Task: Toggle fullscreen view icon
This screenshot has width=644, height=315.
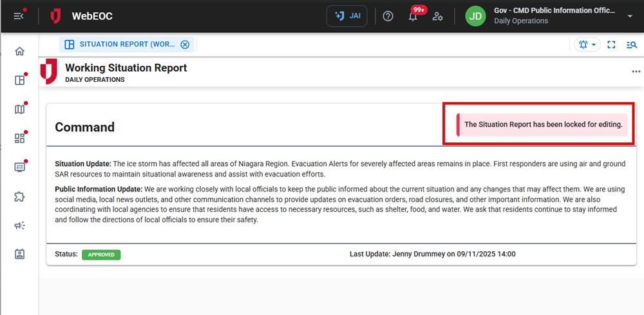Action: 612,44
